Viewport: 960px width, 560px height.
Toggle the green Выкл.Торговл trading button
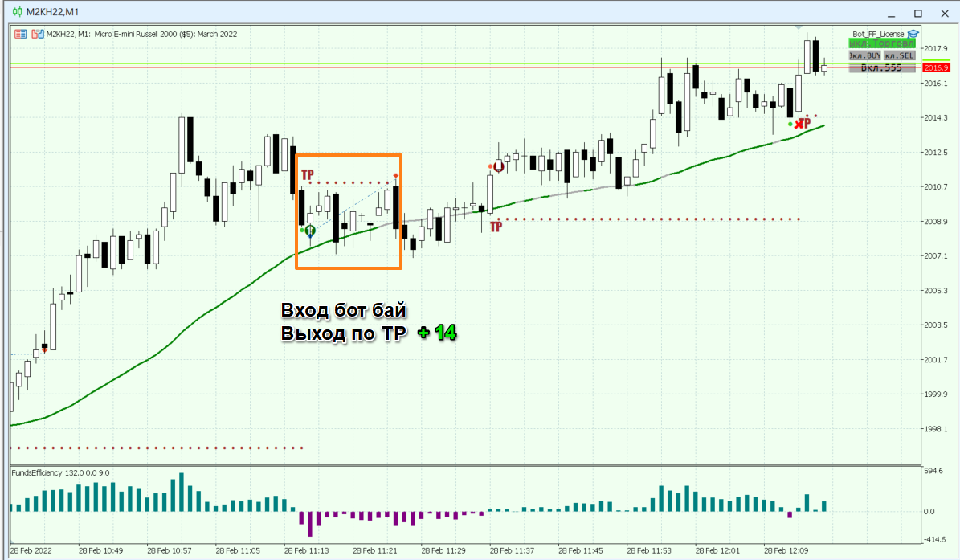[x=882, y=43]
